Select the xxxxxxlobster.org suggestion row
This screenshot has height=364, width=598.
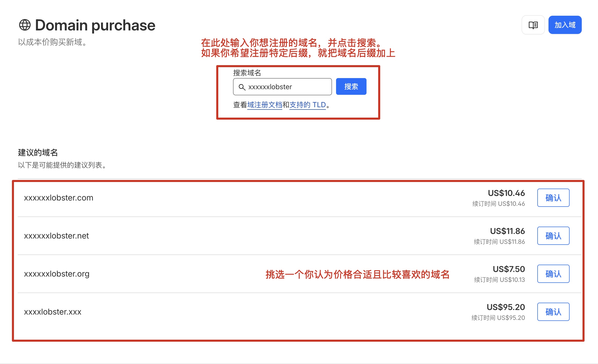click(57, 274)
